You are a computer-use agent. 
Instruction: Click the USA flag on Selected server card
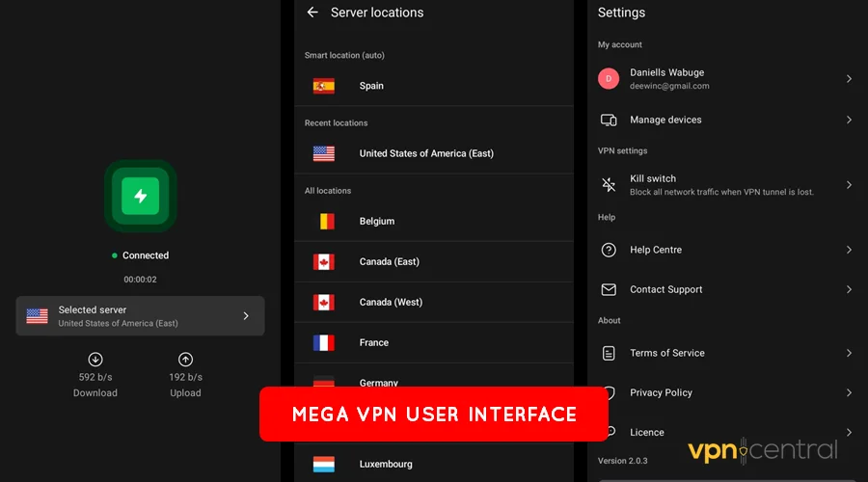pos(37,316)
